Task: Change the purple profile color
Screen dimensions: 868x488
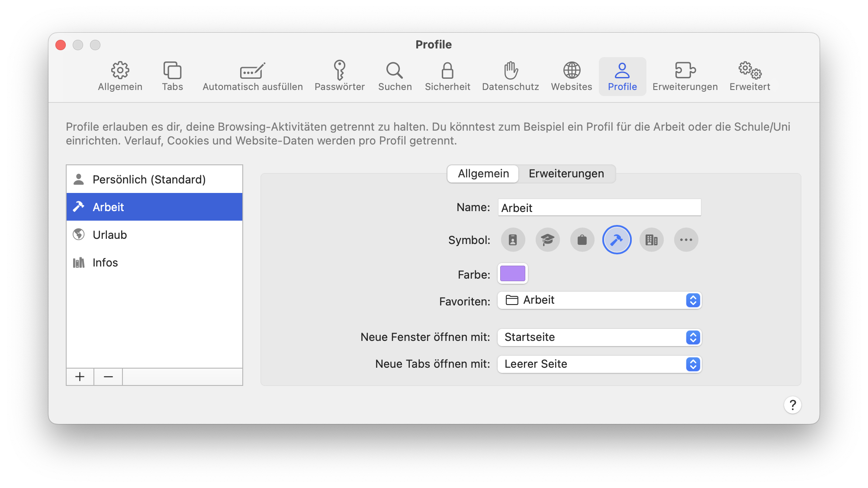Action: coord(512,273)
